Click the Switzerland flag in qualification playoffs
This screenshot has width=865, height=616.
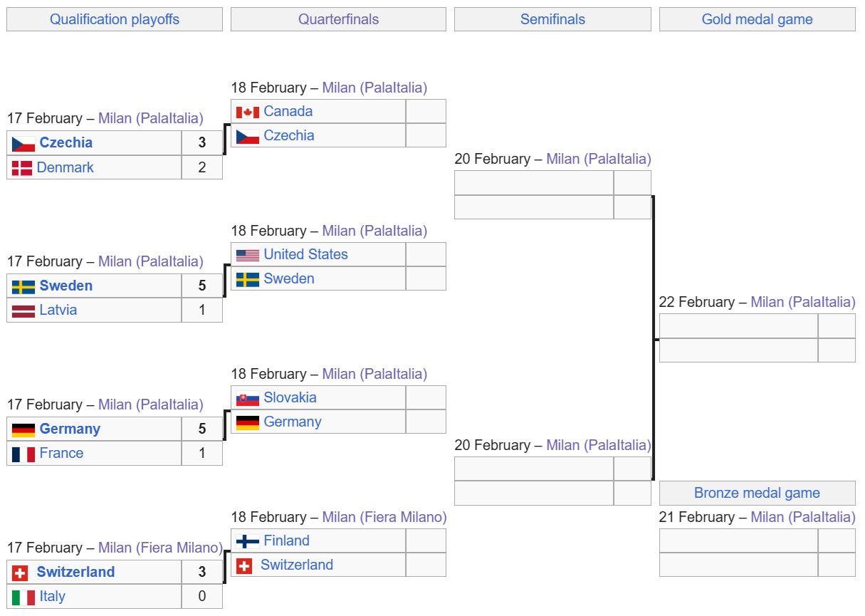coord(21,573)
